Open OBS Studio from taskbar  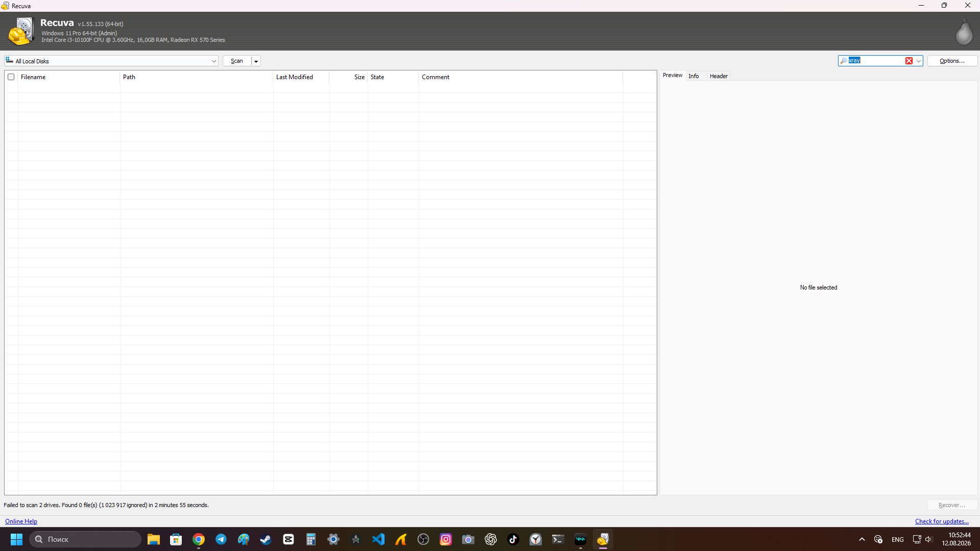click(x=423, y=539)
